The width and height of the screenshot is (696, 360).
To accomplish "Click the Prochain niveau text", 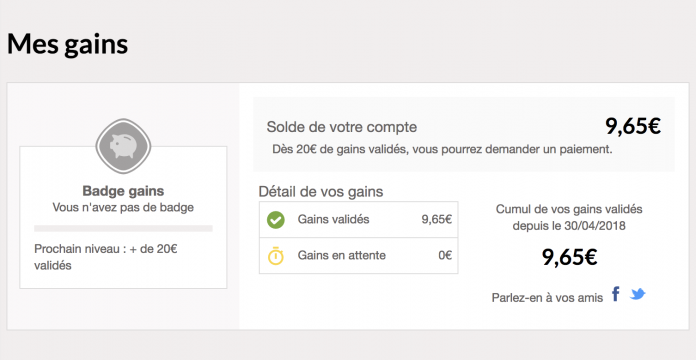I will pyautogui.click(x=106, y=257).
